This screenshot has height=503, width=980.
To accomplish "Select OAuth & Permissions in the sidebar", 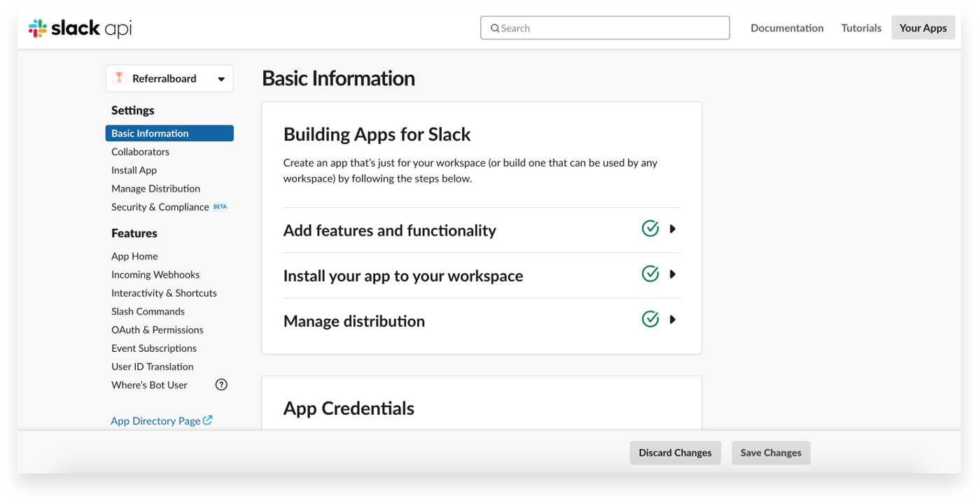I will click(x=157, y=330).
